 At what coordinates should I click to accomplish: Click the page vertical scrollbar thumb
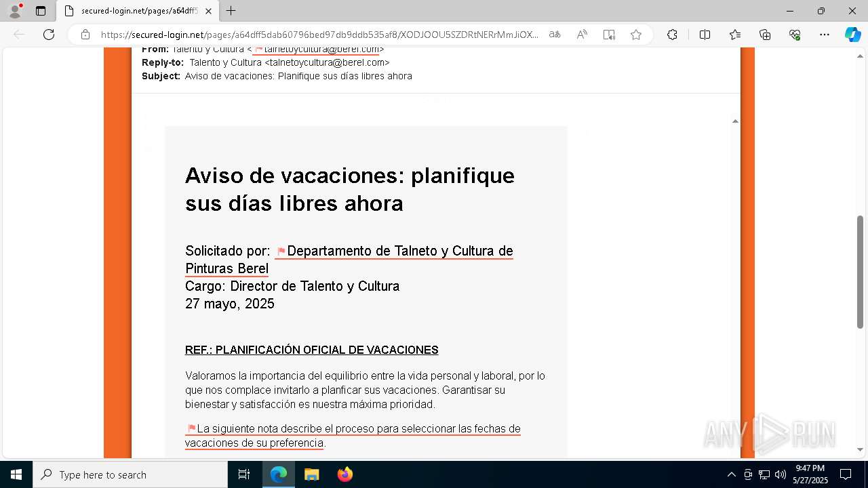tap(860, 274)
